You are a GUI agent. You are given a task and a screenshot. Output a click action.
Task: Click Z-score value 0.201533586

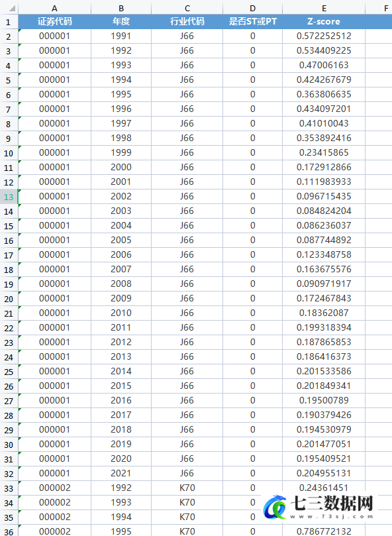(324, 371)
